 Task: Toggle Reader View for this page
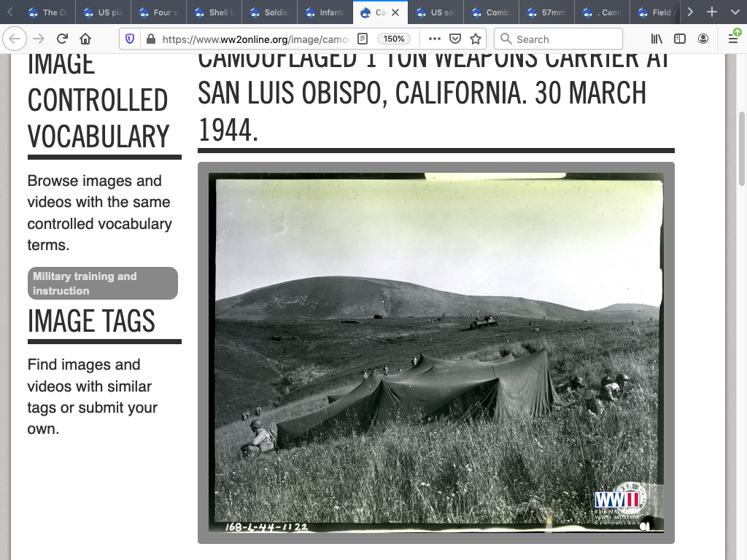[363, 39]
